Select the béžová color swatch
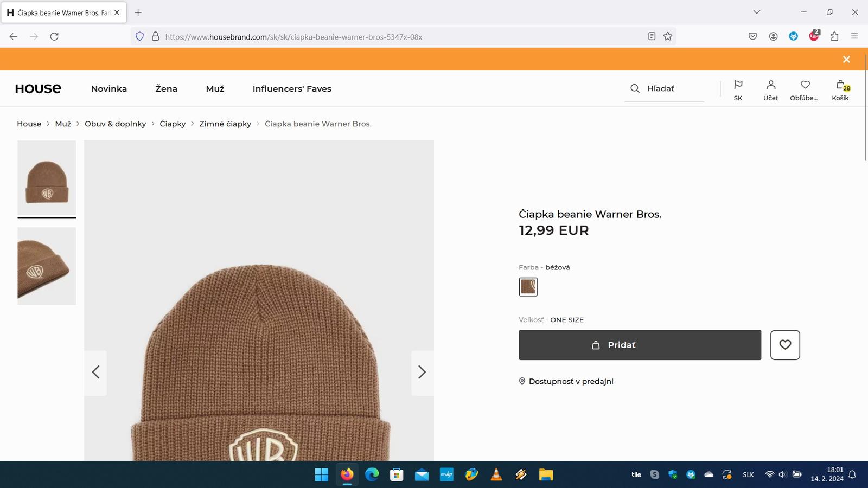 [528, 287]
